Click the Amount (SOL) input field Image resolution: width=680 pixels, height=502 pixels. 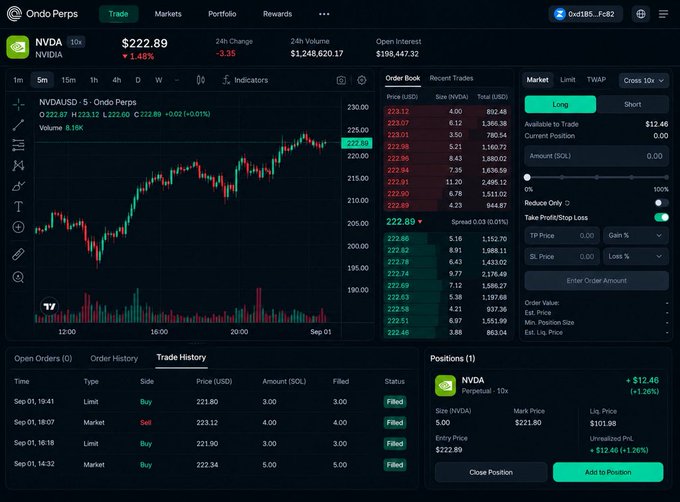coord(597,156)
